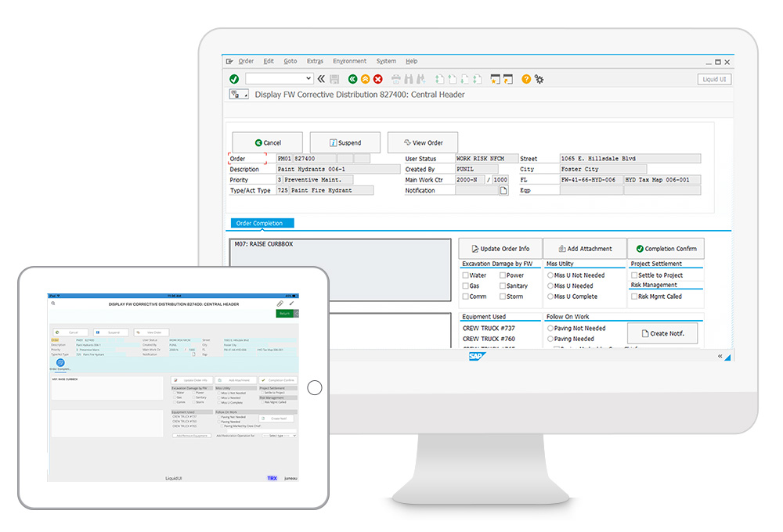Click the Notification document icon
This screenshot has height=532, width=783.
tap(503, 191)
